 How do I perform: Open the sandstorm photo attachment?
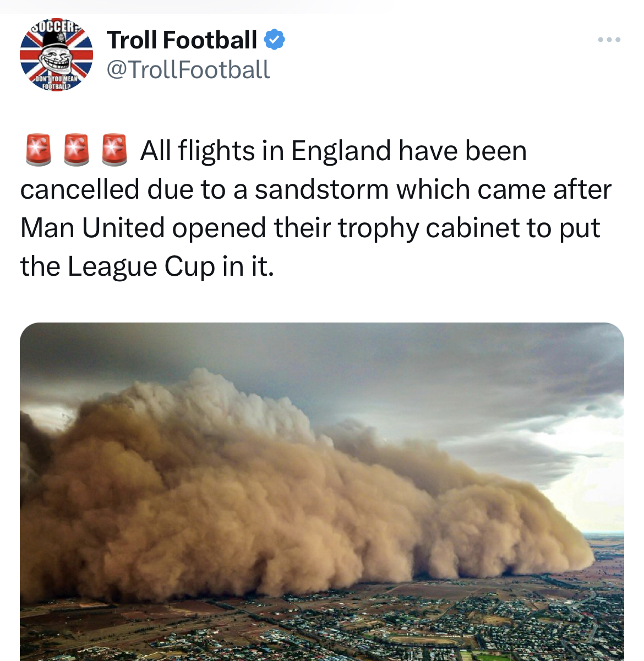[322, 491]
